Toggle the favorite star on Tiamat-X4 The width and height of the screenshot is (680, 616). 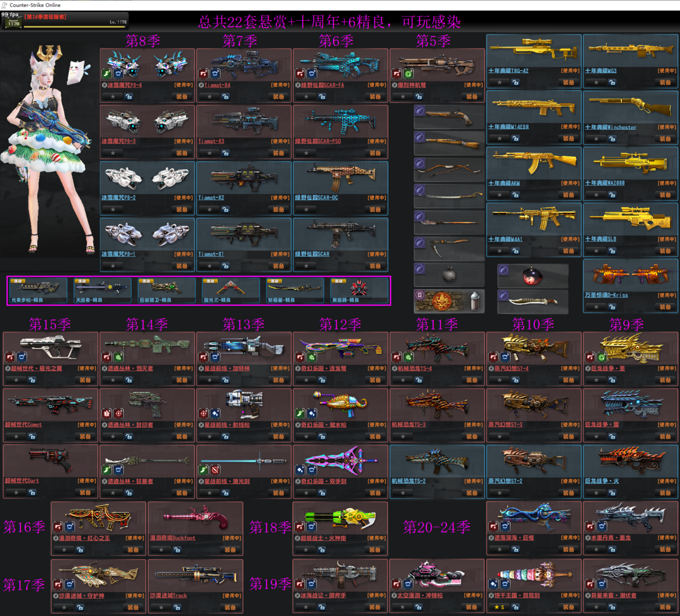coord(210,97)
